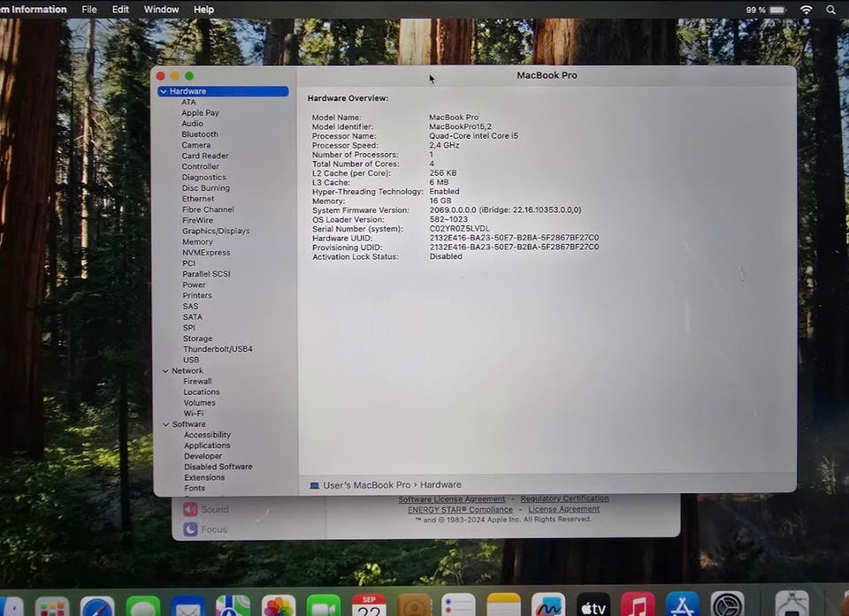
Task: Open the Regulatory Certification link
Action: (564, 499)
